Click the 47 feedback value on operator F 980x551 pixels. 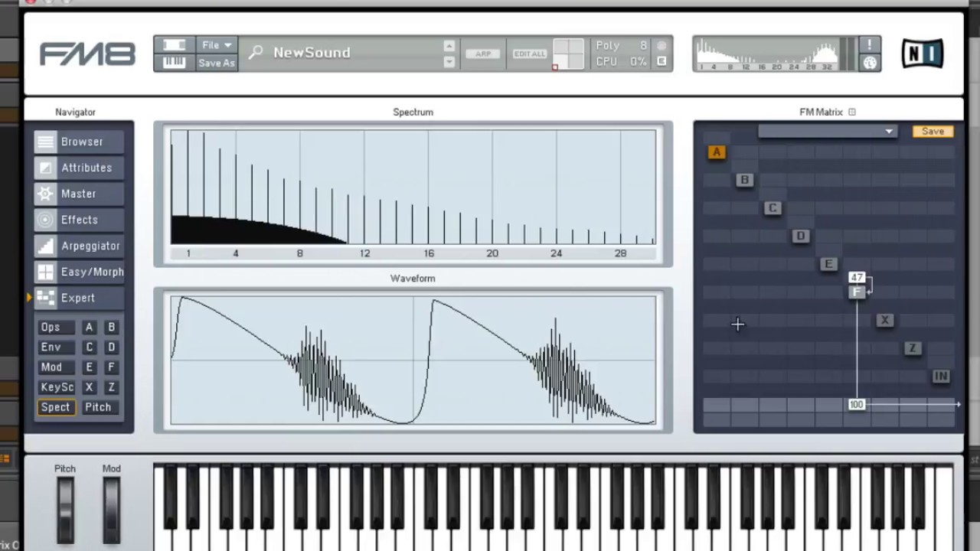(856, 278)
